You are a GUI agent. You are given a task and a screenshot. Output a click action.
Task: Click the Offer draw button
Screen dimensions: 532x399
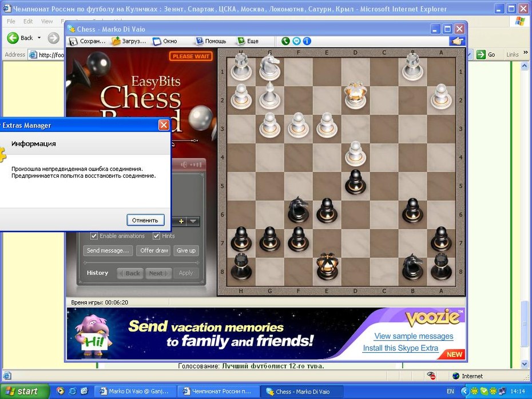(154, 250)
